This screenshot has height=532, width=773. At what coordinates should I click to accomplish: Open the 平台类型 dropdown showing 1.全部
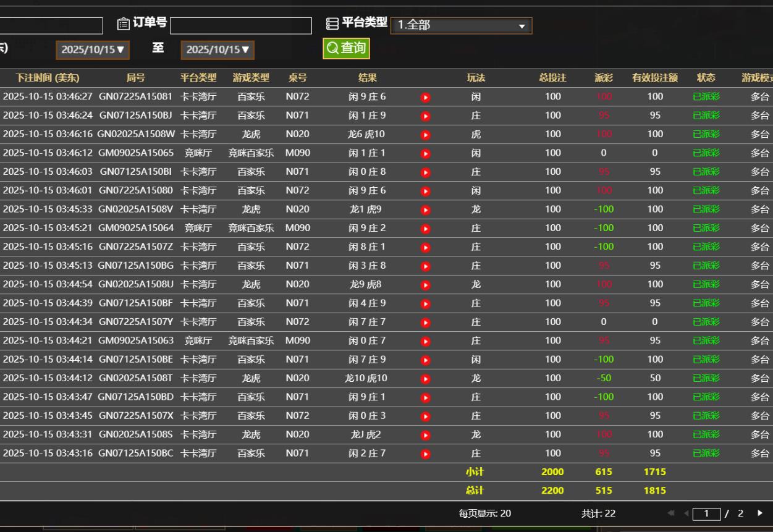(x=461, y=26)
